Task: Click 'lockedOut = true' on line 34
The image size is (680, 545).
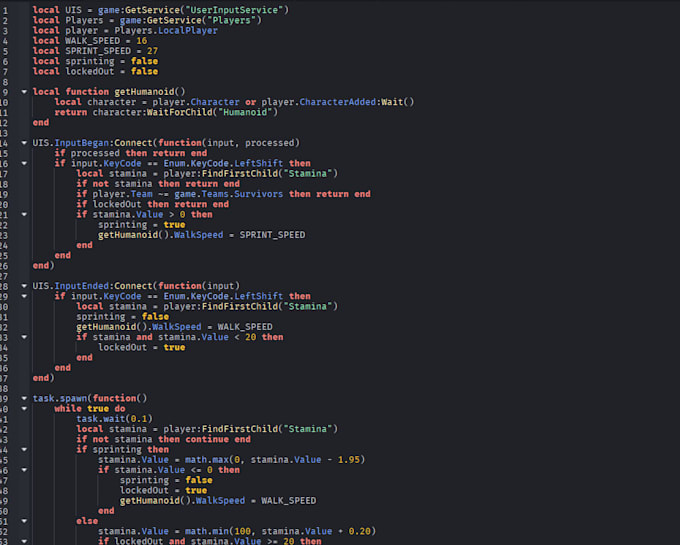Action: [142, 347]
